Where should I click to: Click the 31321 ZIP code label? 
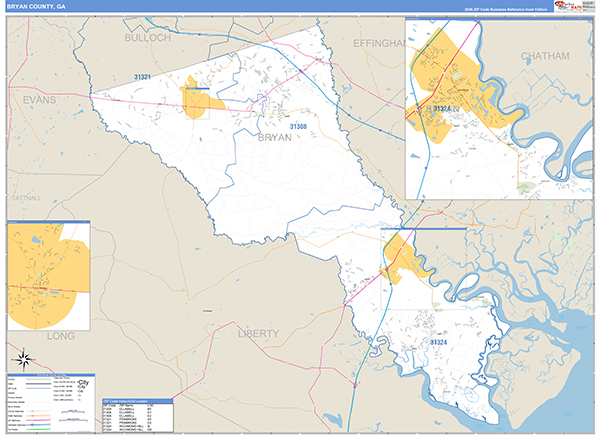coord(142,77)
